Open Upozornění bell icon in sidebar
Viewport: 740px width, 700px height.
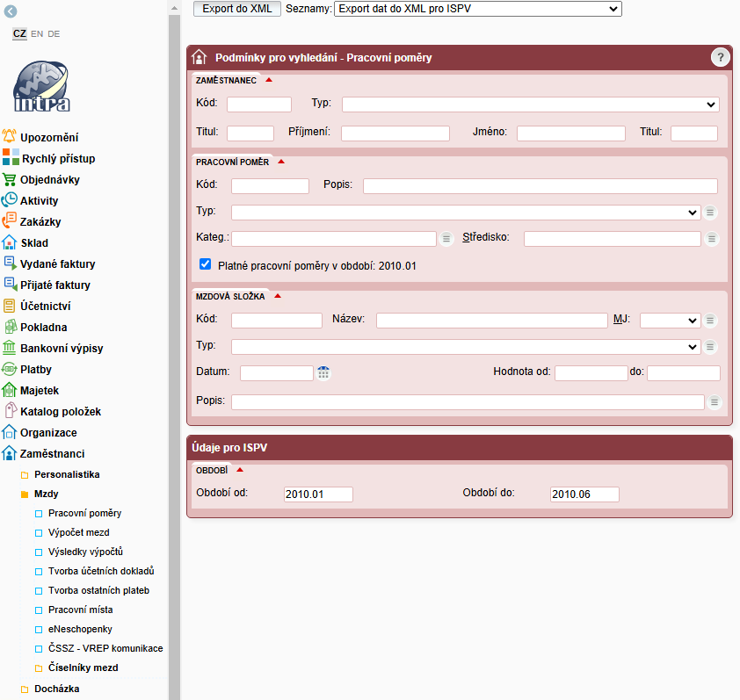coord(10,137)
